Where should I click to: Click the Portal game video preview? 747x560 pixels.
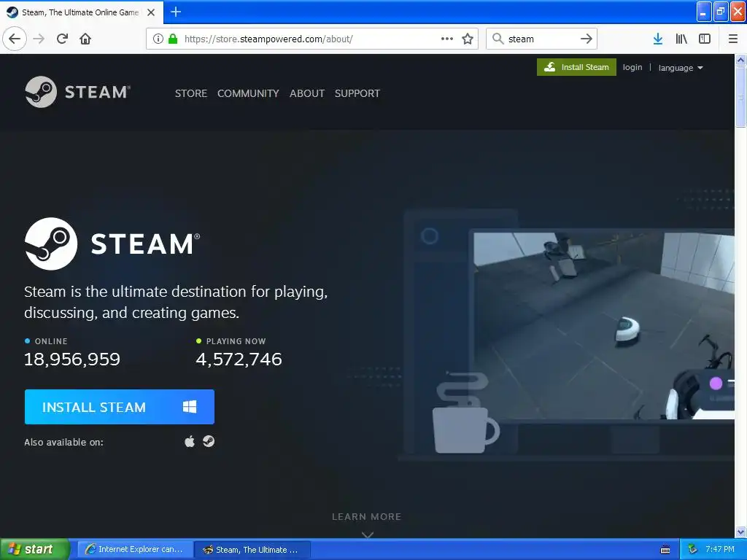[x=603, y=326]
